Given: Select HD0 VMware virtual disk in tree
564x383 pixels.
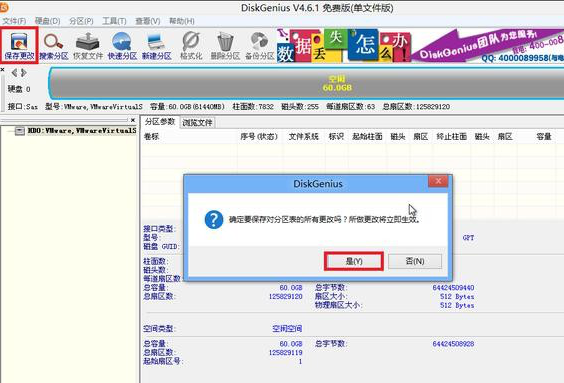Looking at the screenshot, I should click(x=82, y=131).
